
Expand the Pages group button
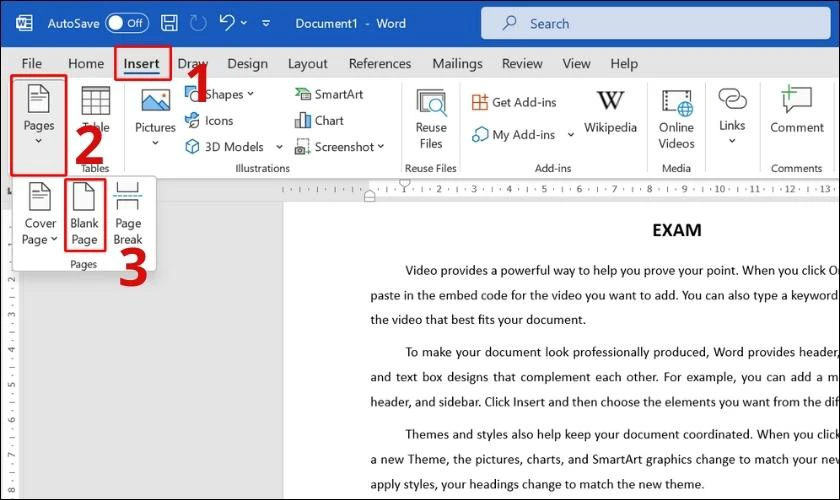39,124
